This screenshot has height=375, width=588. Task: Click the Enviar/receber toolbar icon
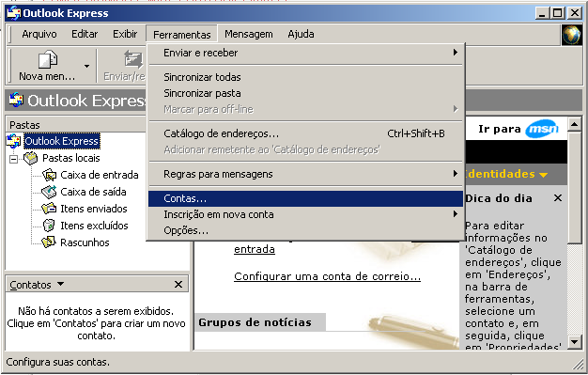pyautogui.click(x=133, y=59)
